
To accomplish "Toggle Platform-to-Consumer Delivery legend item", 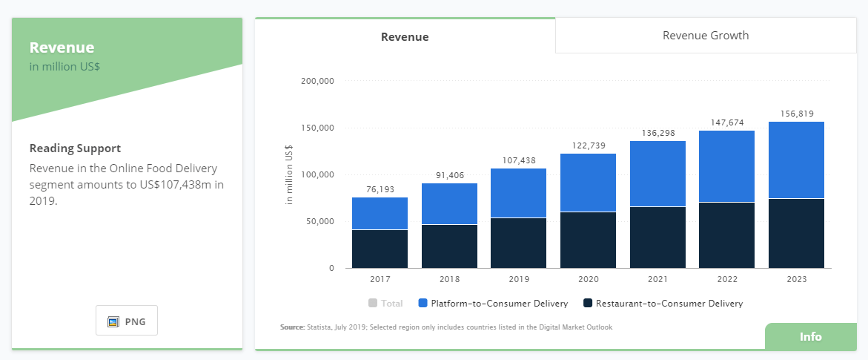I will point(494,304).
